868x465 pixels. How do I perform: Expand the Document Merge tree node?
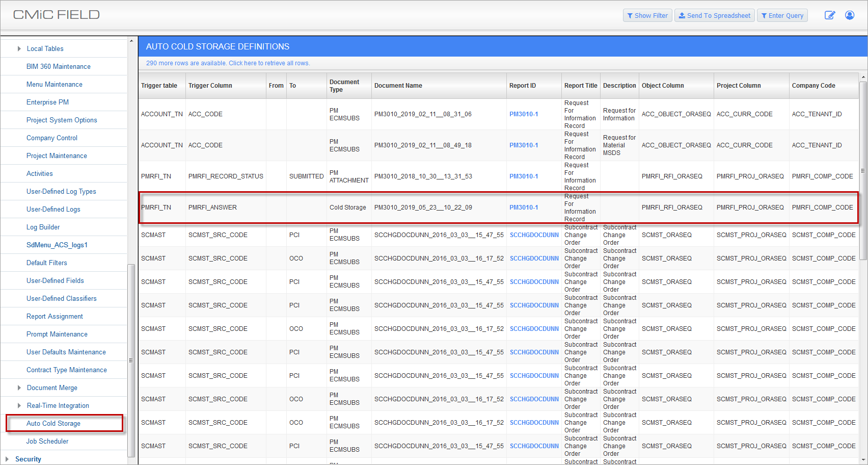[19, 387]
